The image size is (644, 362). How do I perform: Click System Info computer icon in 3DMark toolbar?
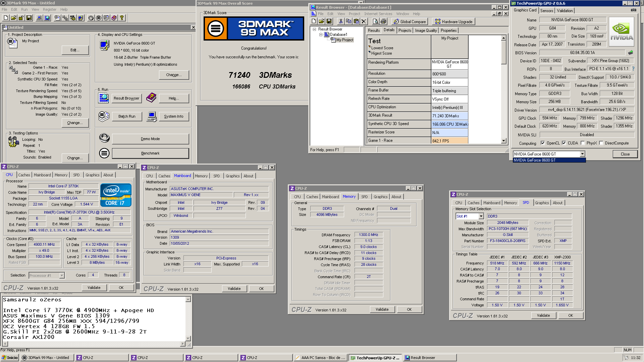click(39, 18)
